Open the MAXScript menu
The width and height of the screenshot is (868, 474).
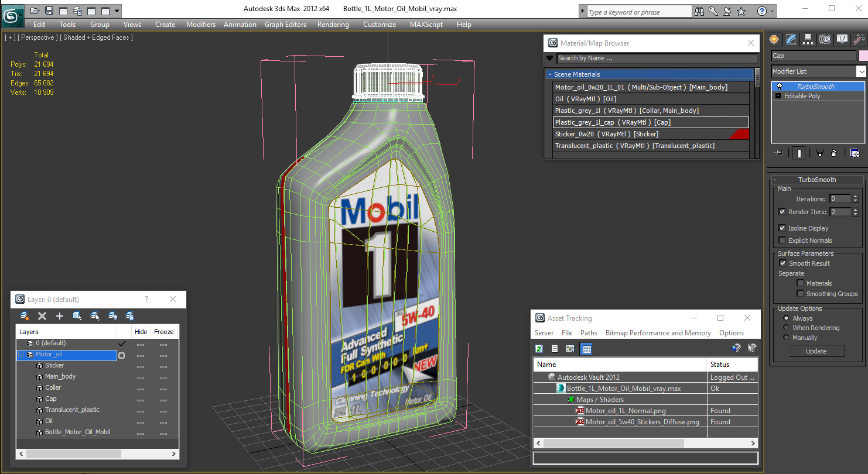[427, 25]
